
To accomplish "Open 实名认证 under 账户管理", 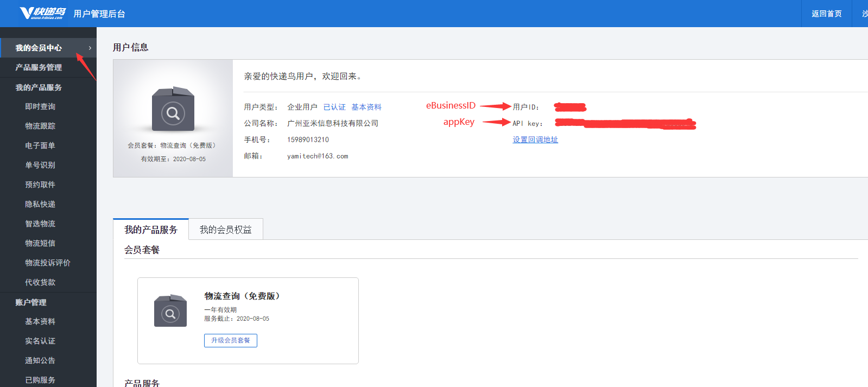I will tap(40, 341).
